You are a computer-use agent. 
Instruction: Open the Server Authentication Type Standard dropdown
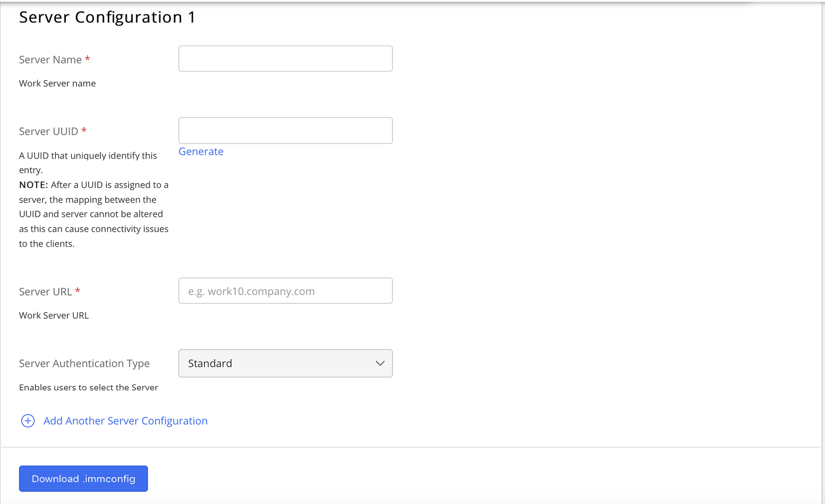tap(285, 363)
